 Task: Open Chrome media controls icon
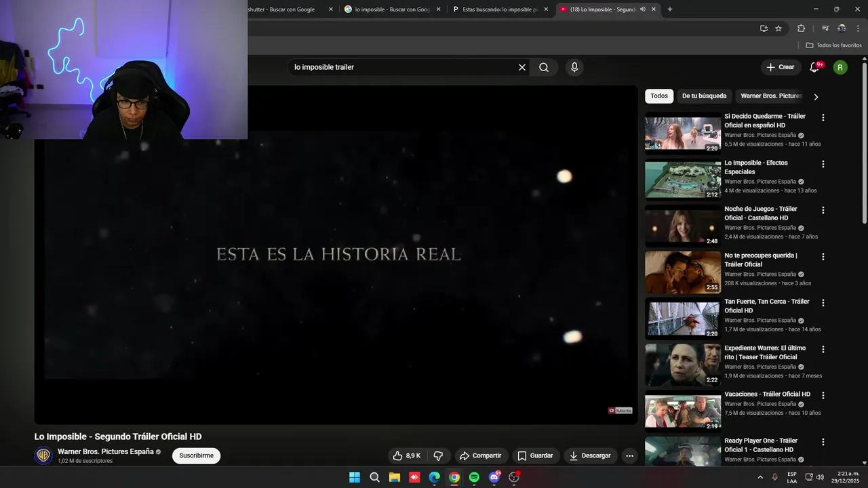(x=825, y=28)
